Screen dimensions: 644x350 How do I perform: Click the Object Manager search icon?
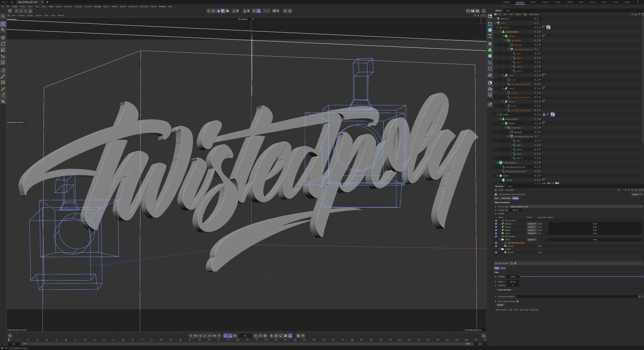pos(632,14)
